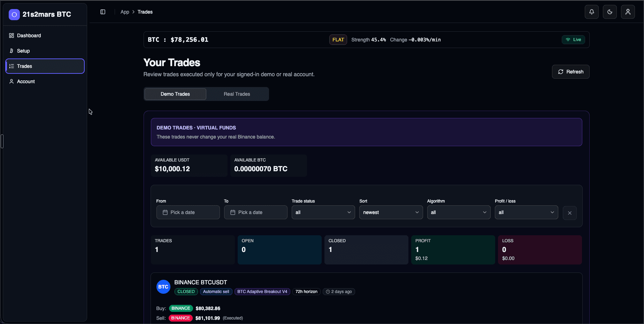Click the Refresh button
Screen dimensions: 644x324
tap(570, 72)
